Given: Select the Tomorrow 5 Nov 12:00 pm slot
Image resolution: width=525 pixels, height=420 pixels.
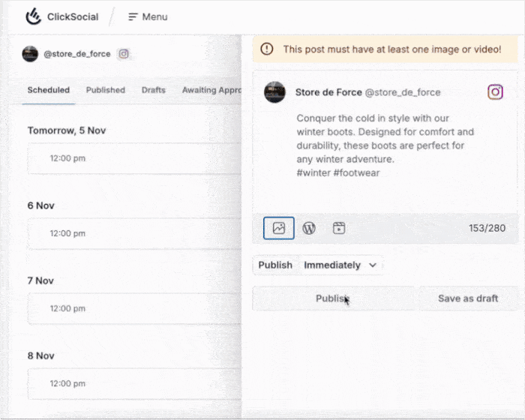Looking at the screenshot, I should (x=134, y=158).
